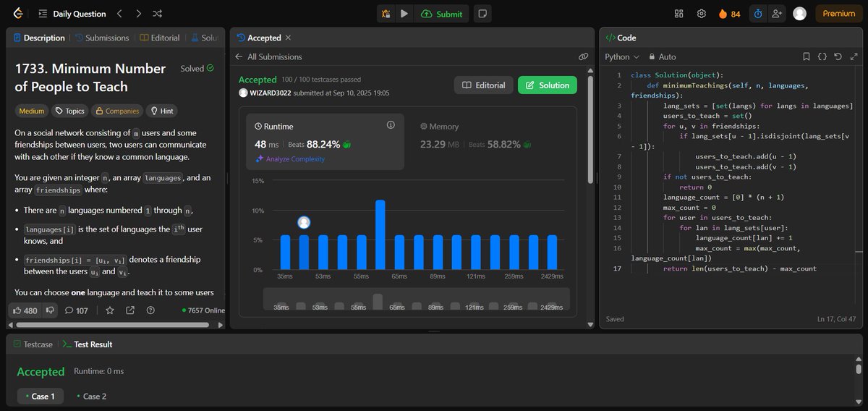
Task: Click the invite collaborator icon
Action: (x=778, y=14)
